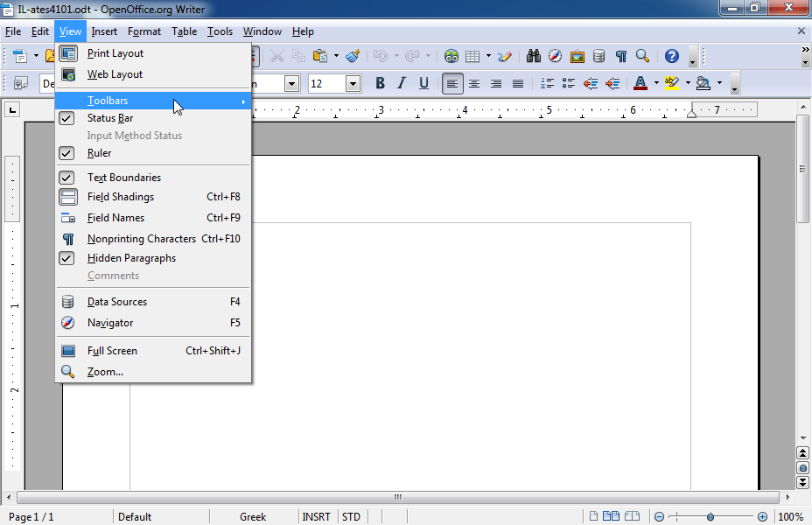Open the font size dropdown
812x525 pixels.
353,83
